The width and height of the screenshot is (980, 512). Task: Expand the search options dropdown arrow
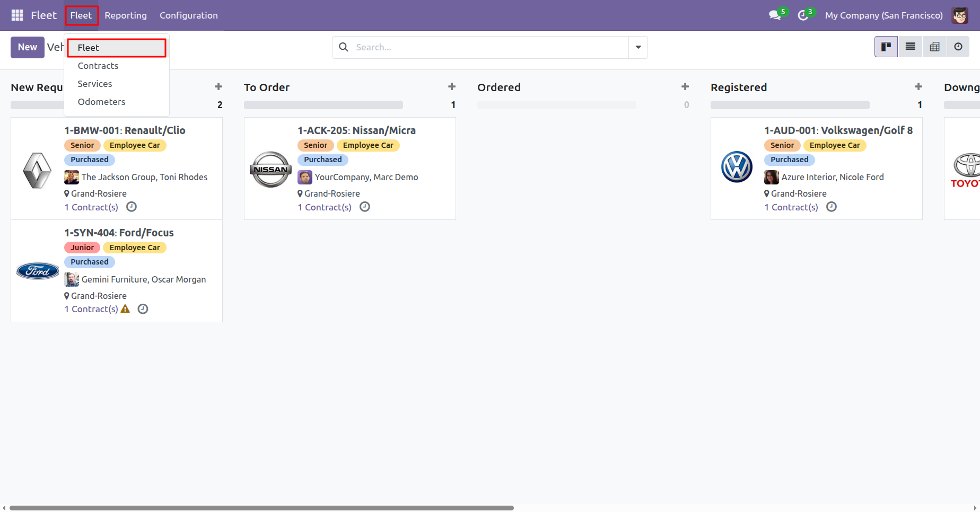pos(638,47)
